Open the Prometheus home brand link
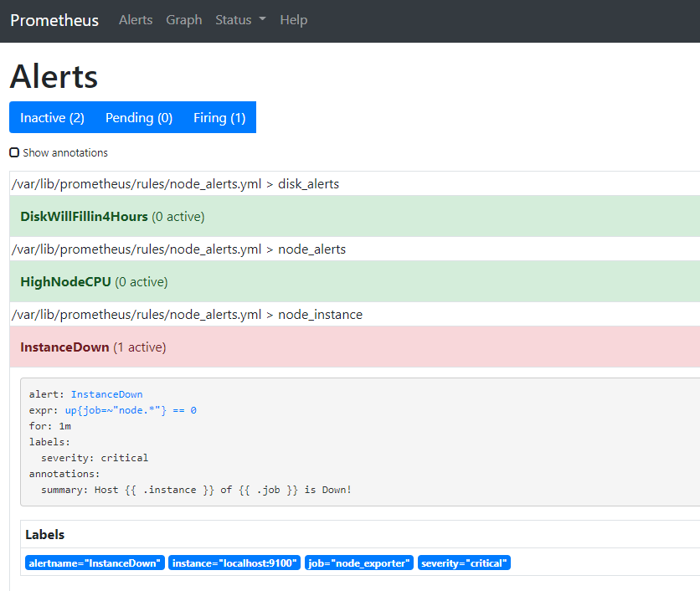Screen dimensions: 700x591 tap(54, 21)
